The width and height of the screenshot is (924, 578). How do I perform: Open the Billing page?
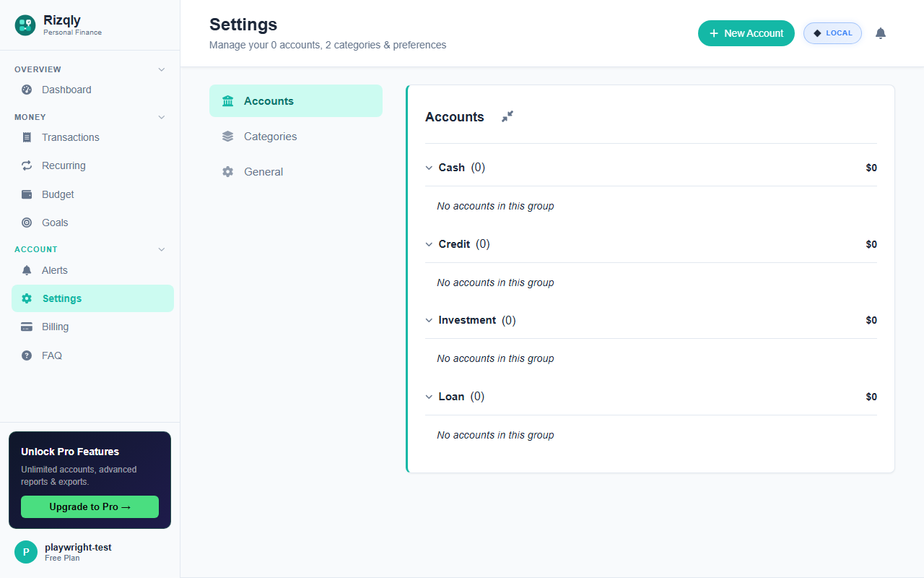coord(55,327)
